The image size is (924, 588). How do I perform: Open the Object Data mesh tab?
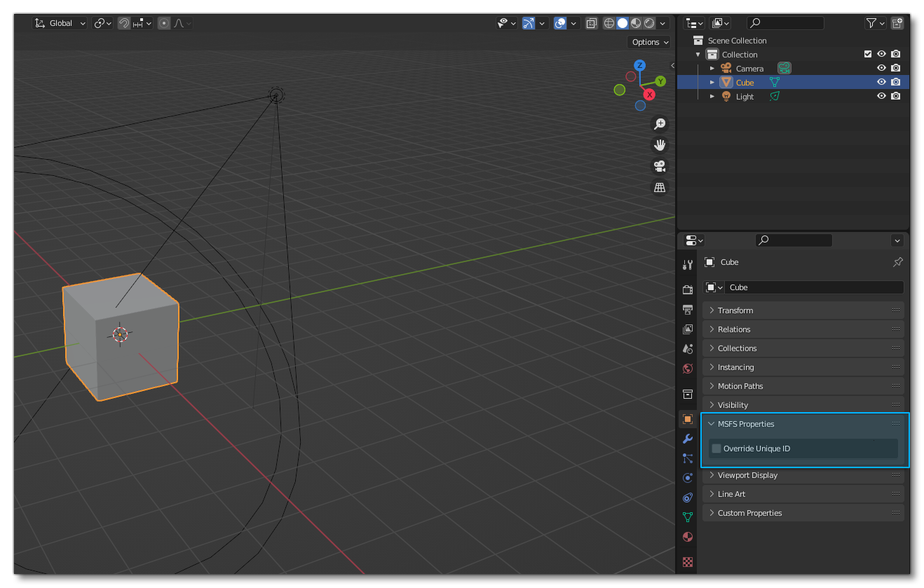(x=688, y=517)
